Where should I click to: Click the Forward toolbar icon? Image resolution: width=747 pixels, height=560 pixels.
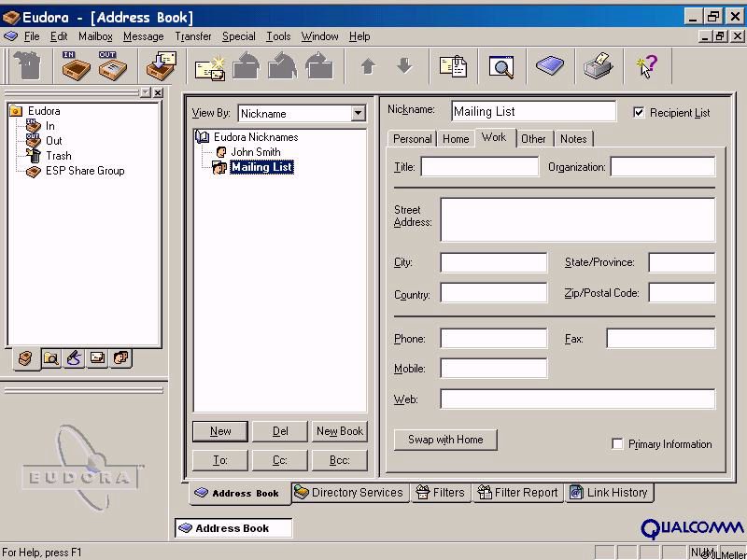[319, 66]
